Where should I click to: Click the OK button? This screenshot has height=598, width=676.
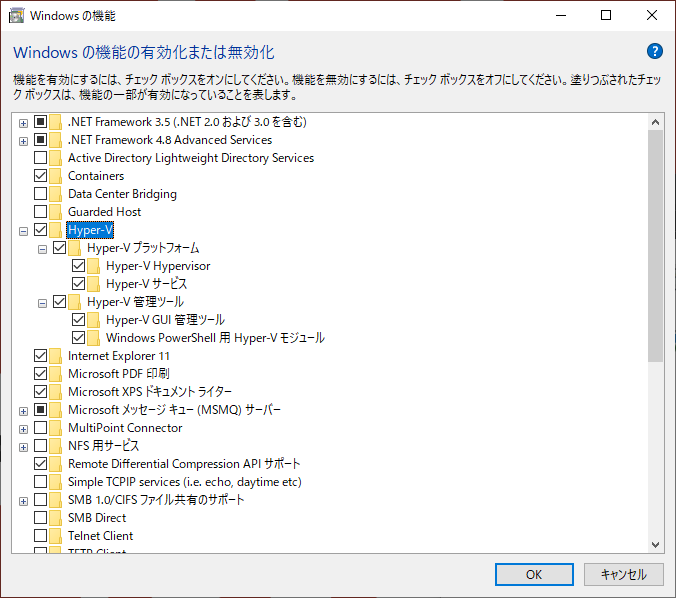coord(534,574)
